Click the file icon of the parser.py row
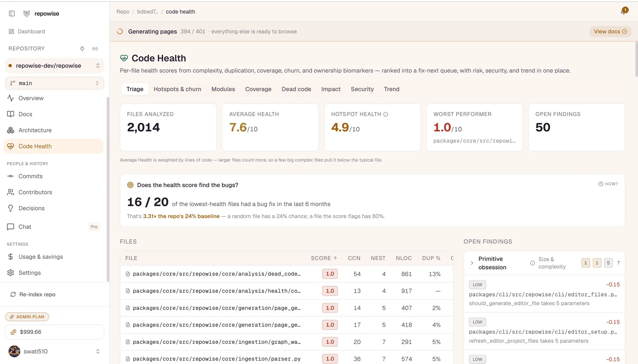The image size is (638, 364). pyautogui.click(x=128, y=359)
